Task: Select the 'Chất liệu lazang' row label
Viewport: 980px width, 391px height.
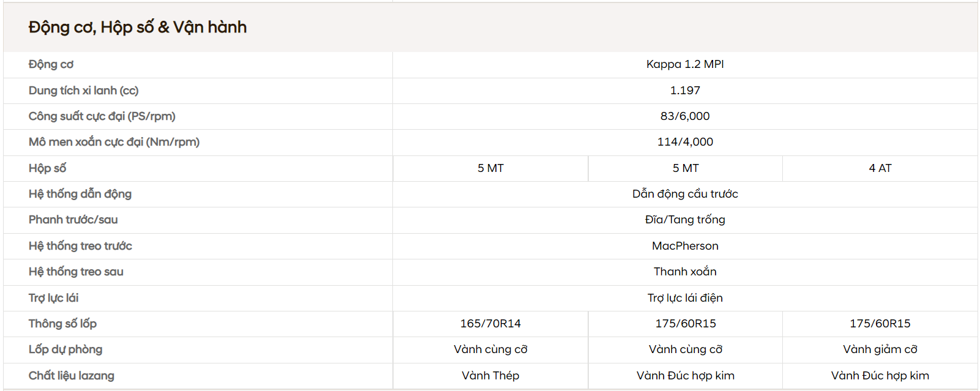Action: coord(71,376)
